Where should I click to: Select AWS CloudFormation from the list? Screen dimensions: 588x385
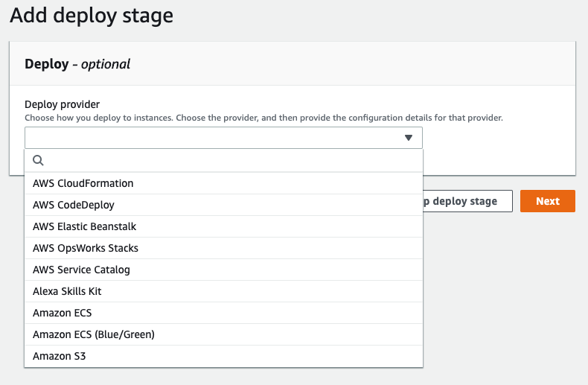click(83, 183)
